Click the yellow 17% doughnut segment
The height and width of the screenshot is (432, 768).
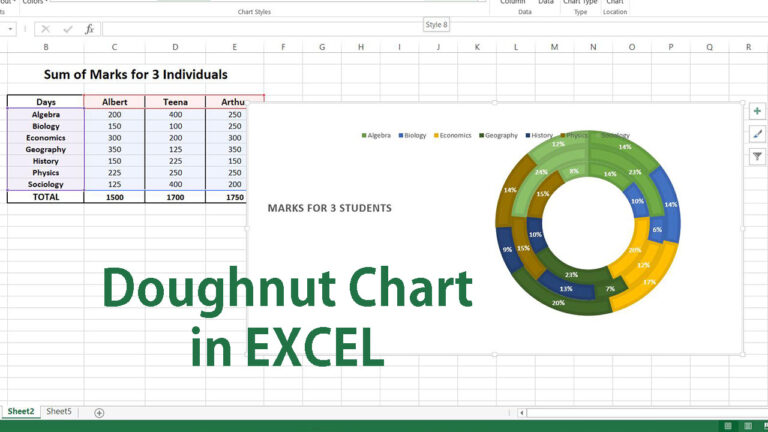click(x=649, y=282)
